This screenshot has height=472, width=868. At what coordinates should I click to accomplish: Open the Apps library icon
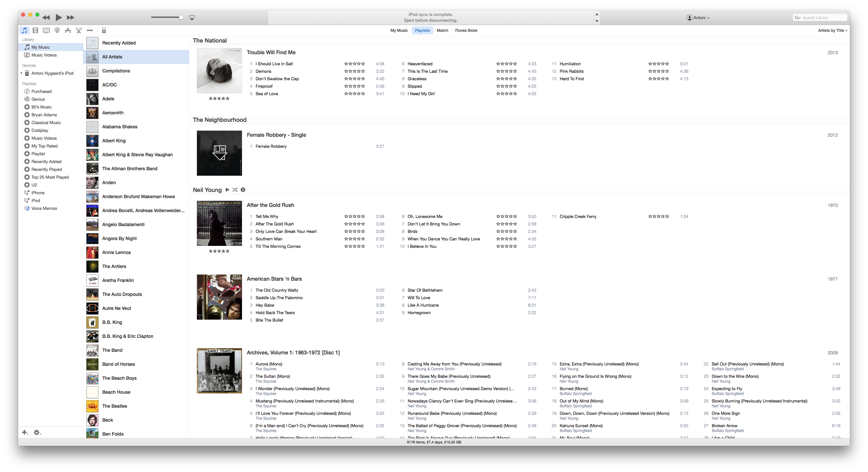point(68,30)
